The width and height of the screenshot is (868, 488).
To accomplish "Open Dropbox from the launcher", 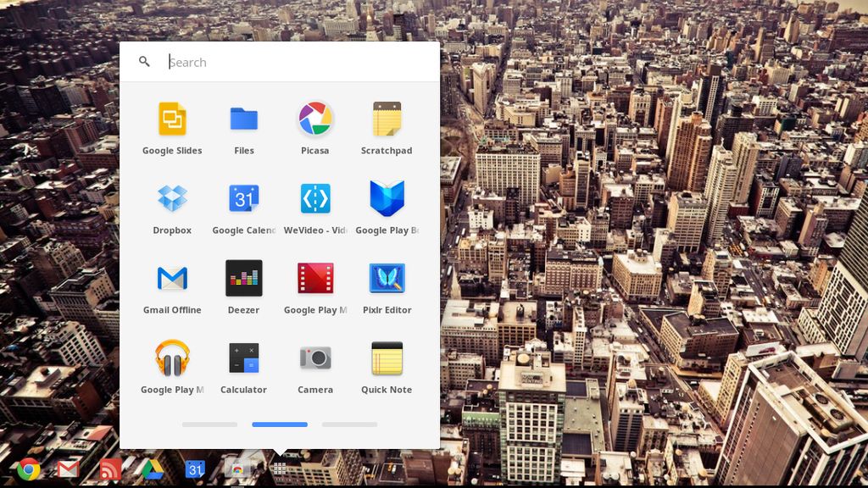I will pyautogui.click(x=172, y=199).
